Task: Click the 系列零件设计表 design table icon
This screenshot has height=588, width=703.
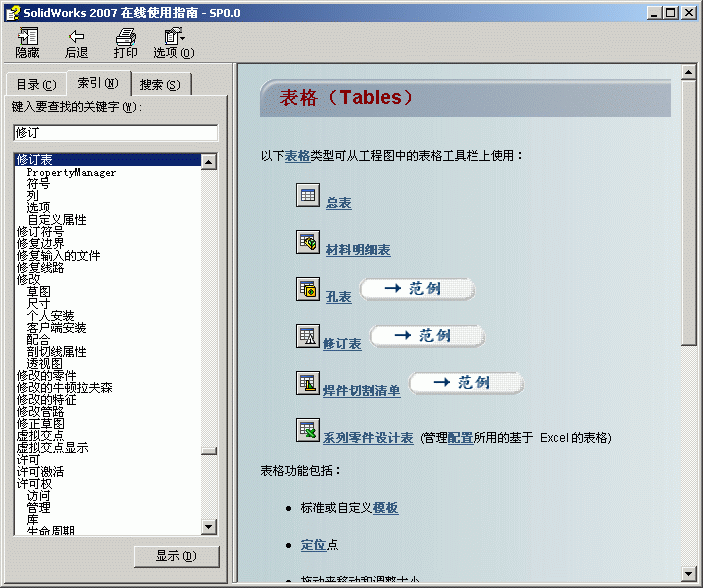Action: click(x=308, y=430)
